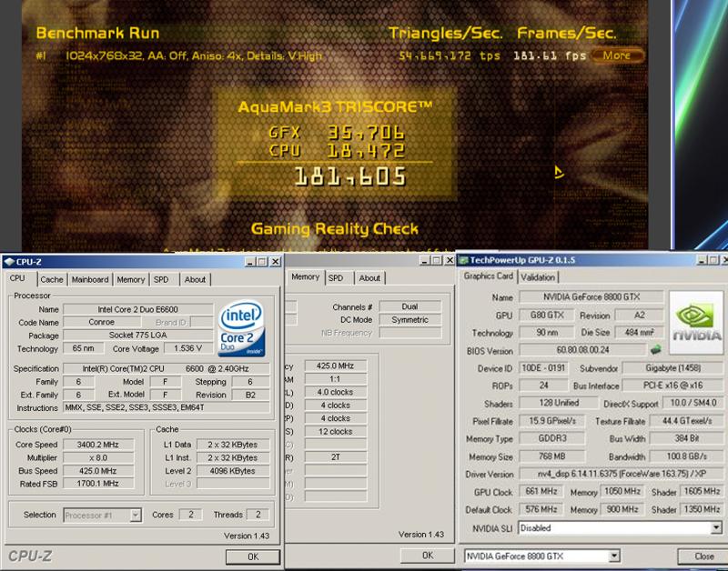This screenshot has height=571, width=728.
Task: Click the Memory Size value 768 MB
Action: [x=552, y=456]
